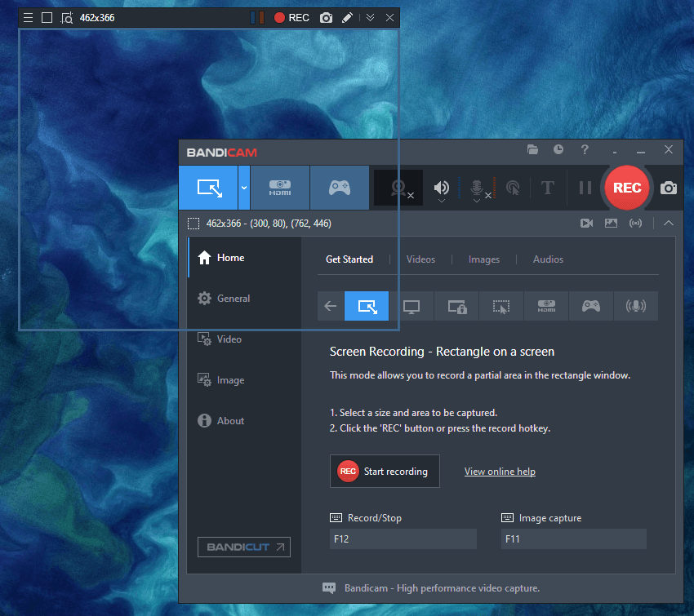
Task: Choose the audio-only recording mode icon
Action: pyautogui.click(x=635, y=307)
